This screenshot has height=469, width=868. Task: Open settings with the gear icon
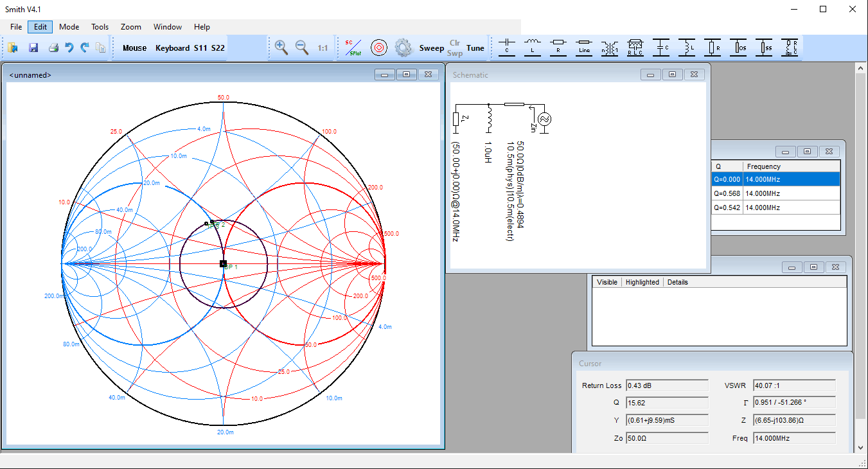(x=403, y=48)
